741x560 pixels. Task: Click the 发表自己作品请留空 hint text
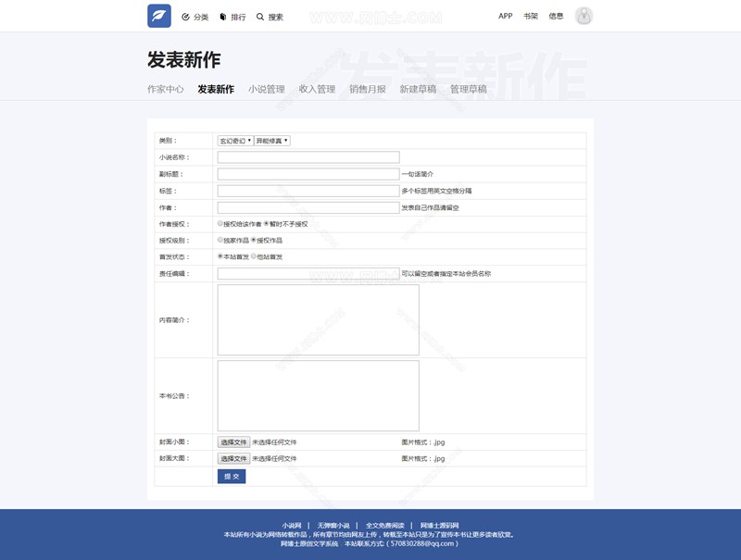431,207
